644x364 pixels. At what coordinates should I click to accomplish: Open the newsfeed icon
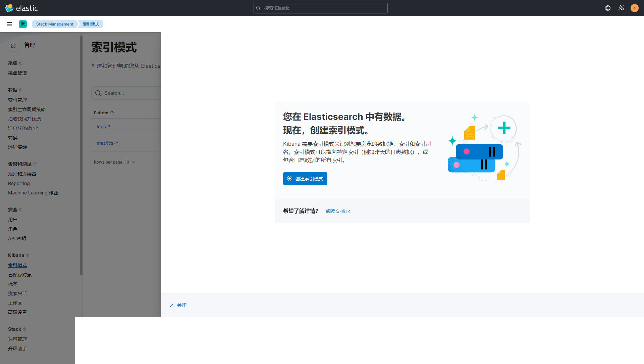[x=621, y=8]
